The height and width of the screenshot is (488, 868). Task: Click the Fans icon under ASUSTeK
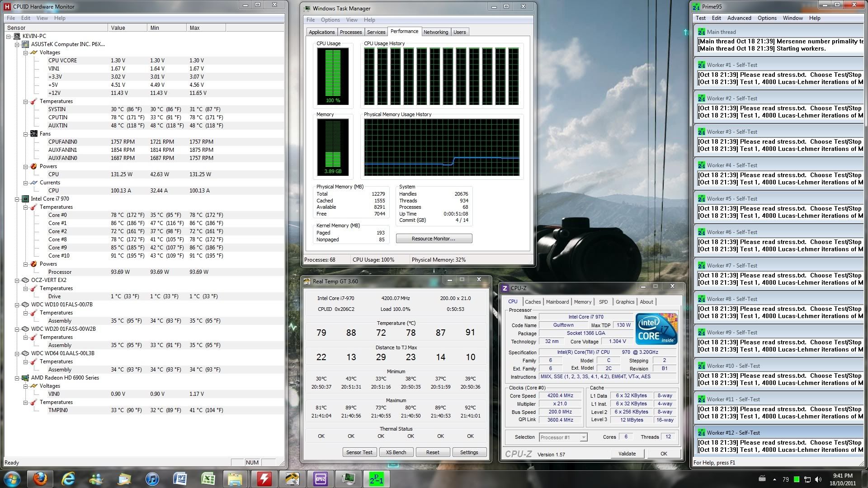click(33, 134)
